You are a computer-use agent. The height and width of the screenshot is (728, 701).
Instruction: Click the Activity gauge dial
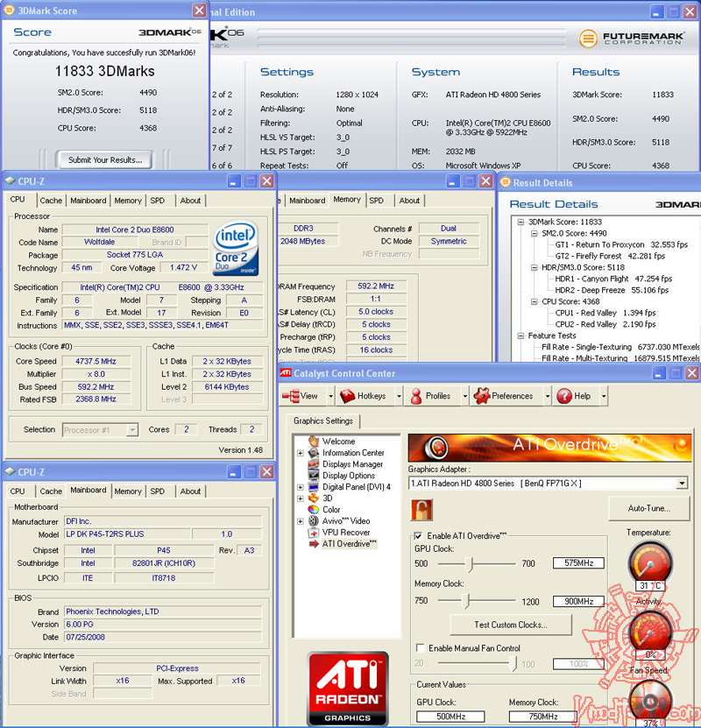pyautogui.click(x=650, y=633)
